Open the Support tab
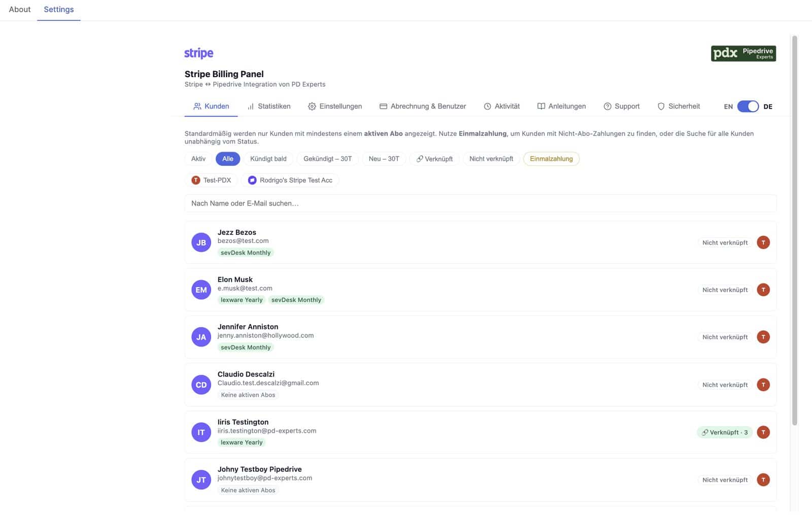812x515 pixels. click(622, 106)
